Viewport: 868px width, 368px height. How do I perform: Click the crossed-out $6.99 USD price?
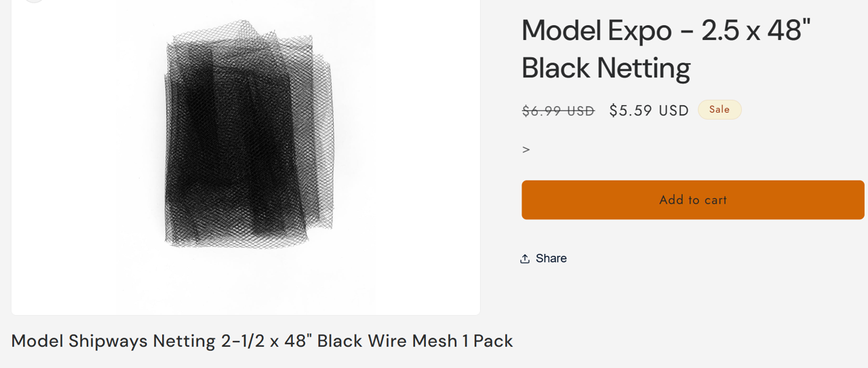[558, 111]
